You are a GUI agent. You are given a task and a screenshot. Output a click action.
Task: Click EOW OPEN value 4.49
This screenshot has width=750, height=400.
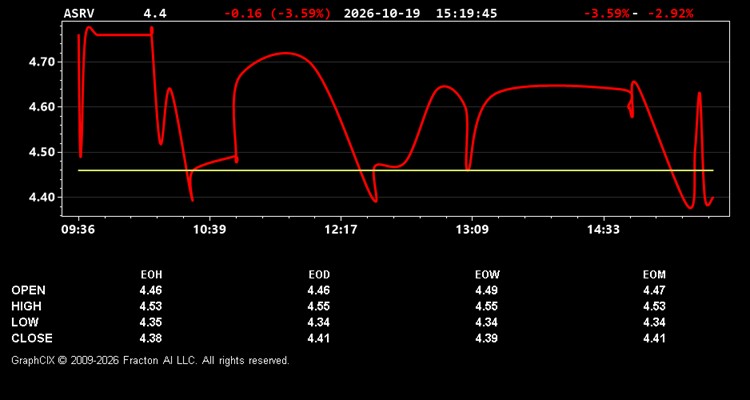(x=486, y=290)
